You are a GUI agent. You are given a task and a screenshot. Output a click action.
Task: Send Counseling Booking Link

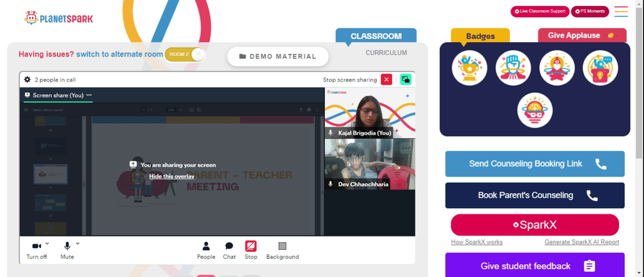coord(535,164)
